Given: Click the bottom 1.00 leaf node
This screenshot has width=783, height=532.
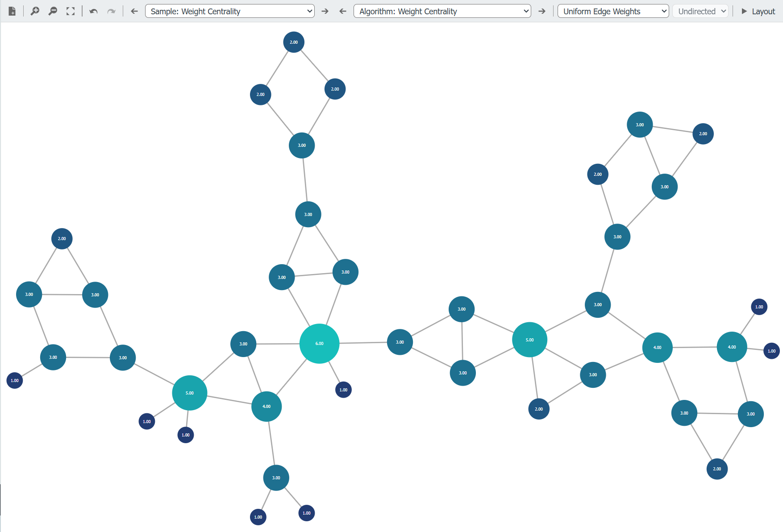Looking at the screenshot, I should [x=258, y=517].
